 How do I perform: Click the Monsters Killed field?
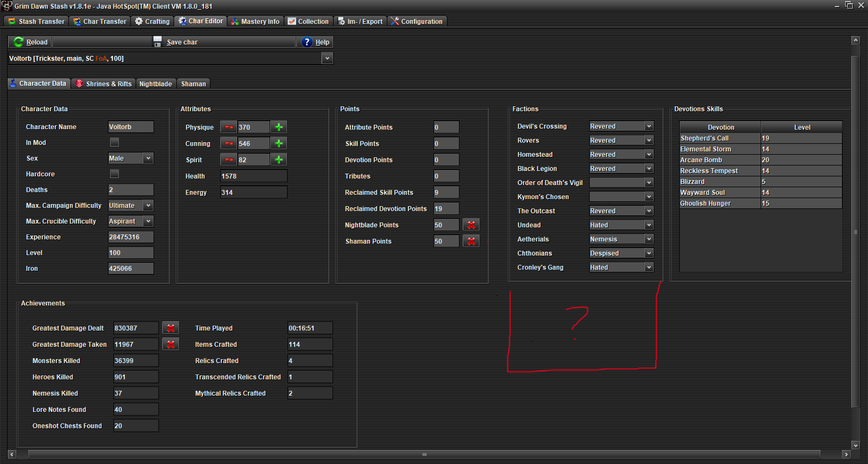136,360
